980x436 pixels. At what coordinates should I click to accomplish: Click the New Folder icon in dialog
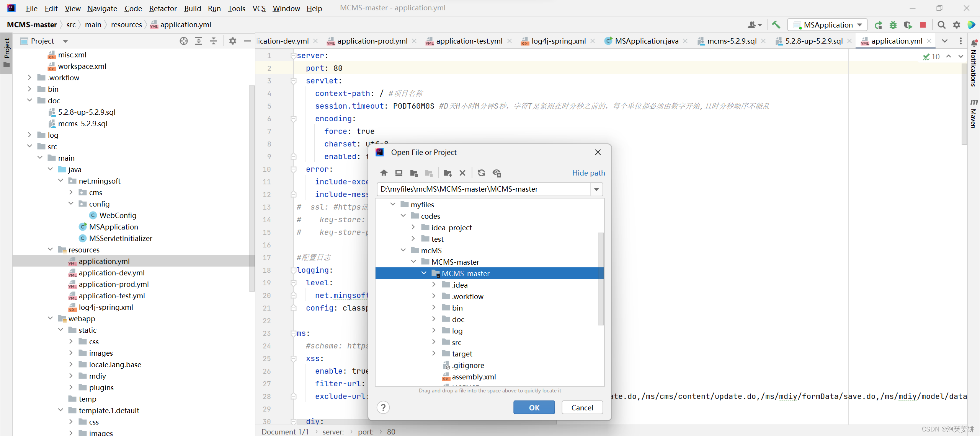tap(448, 173)
